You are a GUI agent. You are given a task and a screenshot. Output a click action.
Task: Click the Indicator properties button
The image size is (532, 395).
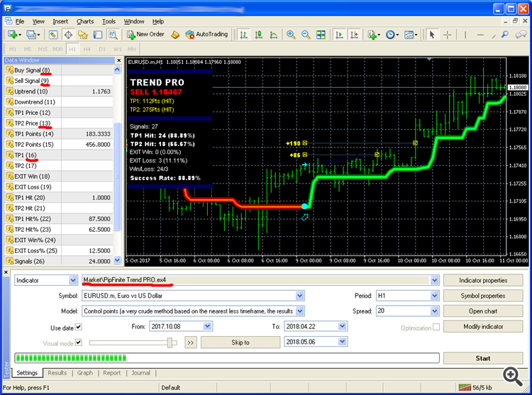click(483, 280)
